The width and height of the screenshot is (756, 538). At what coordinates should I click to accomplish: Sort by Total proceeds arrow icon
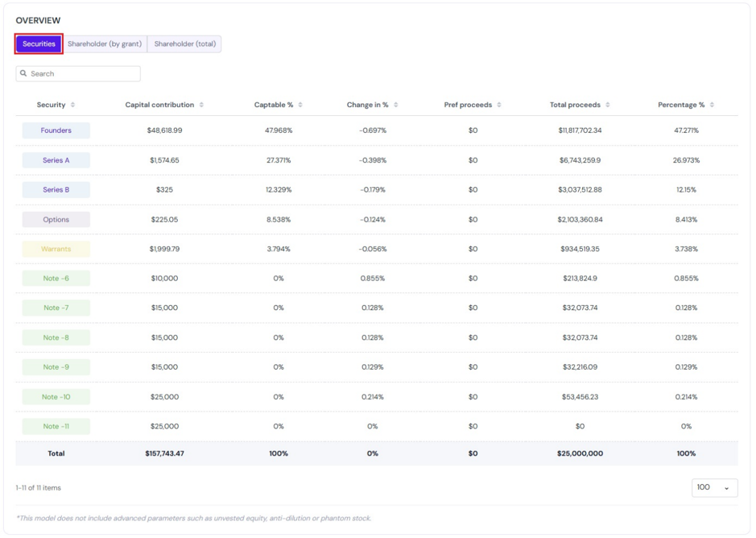(608, 105)
